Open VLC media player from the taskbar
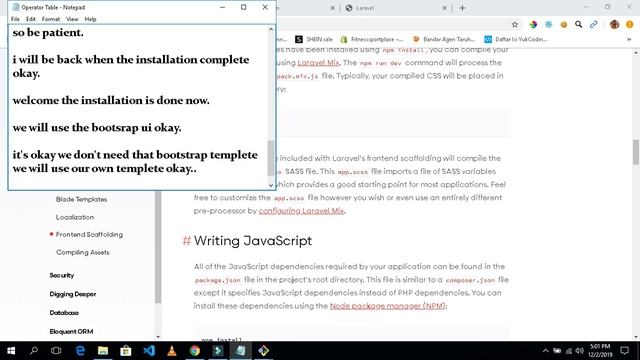Screen dimensions: 640x360 [172, 351]
